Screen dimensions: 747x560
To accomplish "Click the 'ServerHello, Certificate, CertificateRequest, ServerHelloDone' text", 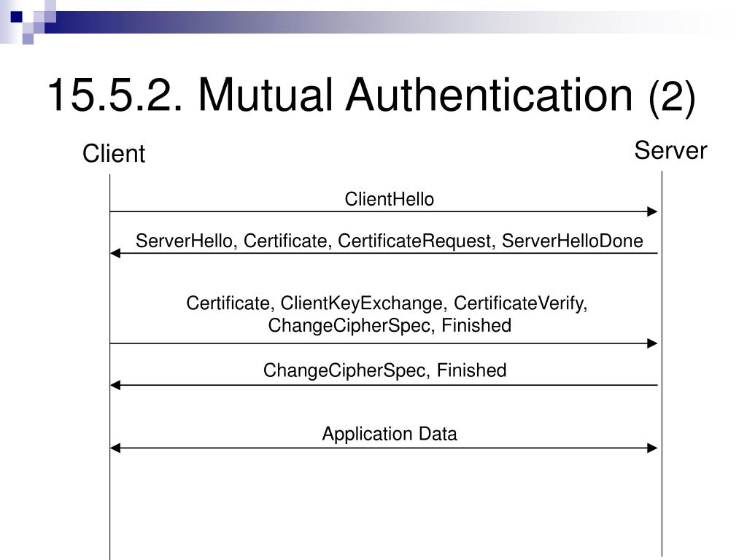I will point(390,241).
